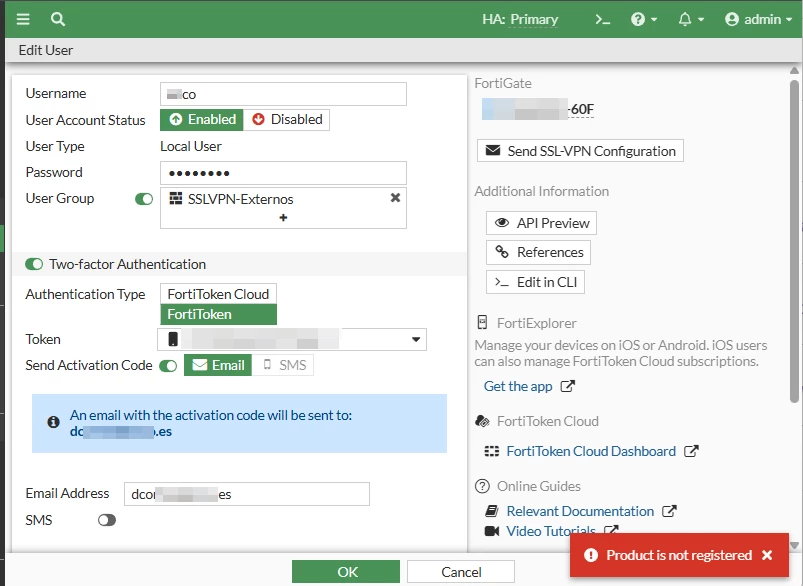Click the FortiExplorer device icon
This screenshot has height=586, width=803.
(482, 323)
